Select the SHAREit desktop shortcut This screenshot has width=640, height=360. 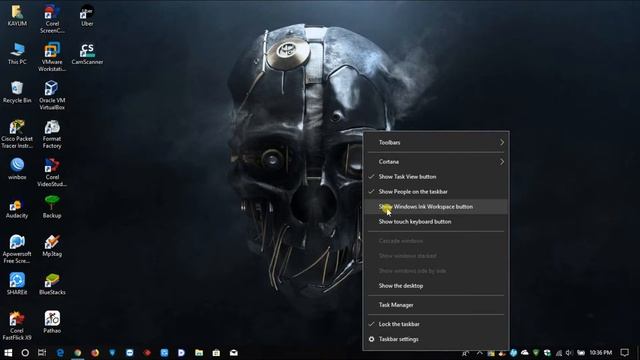pos(17,284)
